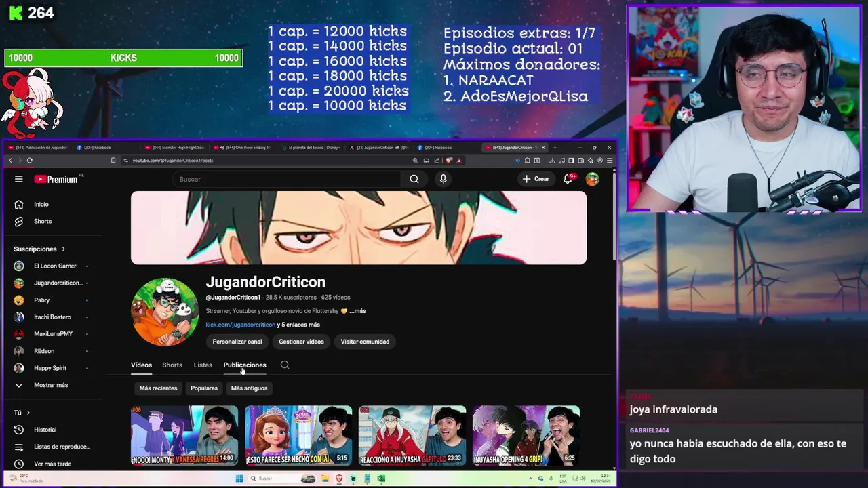Open Happy Spirit subscription channel
The height and width of the screenshot is (488, 868).
(50, 368)
